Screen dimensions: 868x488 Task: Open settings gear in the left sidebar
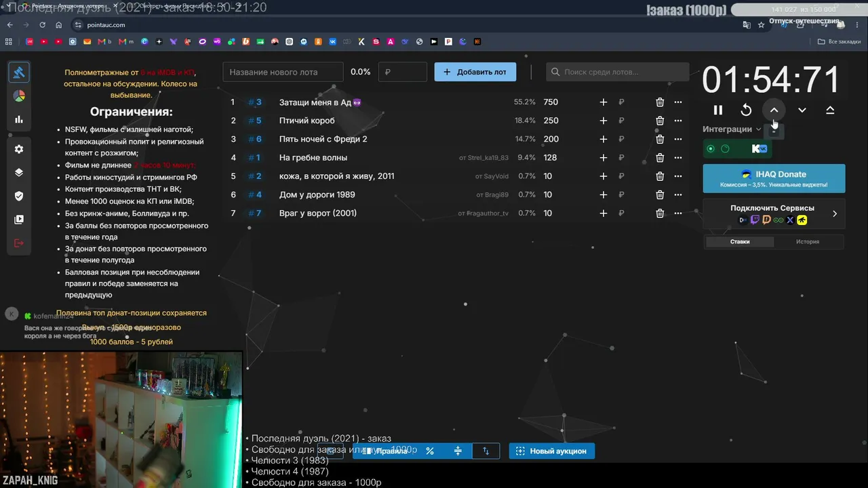click(19, 149)
